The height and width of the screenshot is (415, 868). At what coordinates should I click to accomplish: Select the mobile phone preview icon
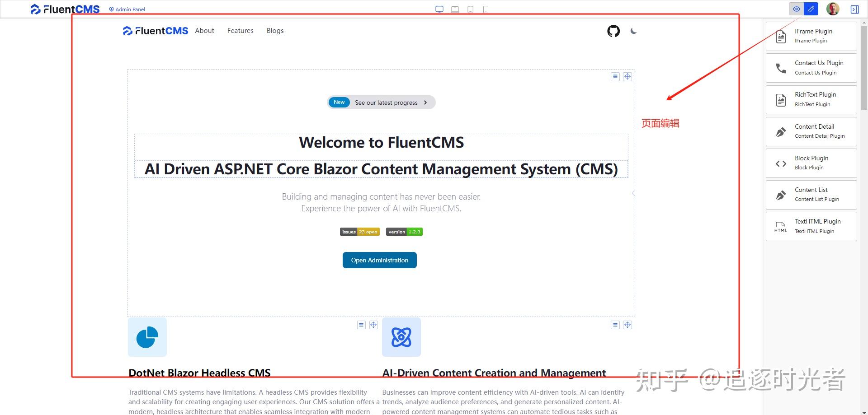[486, 9]
